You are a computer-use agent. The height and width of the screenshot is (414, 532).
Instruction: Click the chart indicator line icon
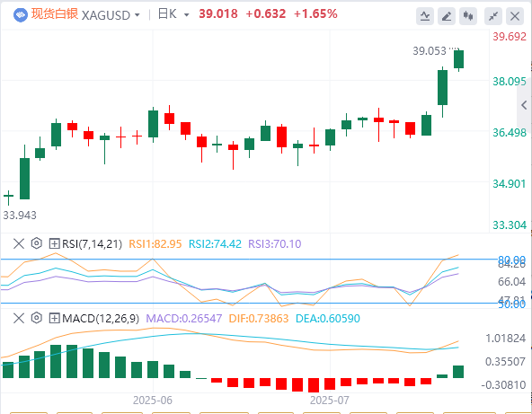coord(425,16)
